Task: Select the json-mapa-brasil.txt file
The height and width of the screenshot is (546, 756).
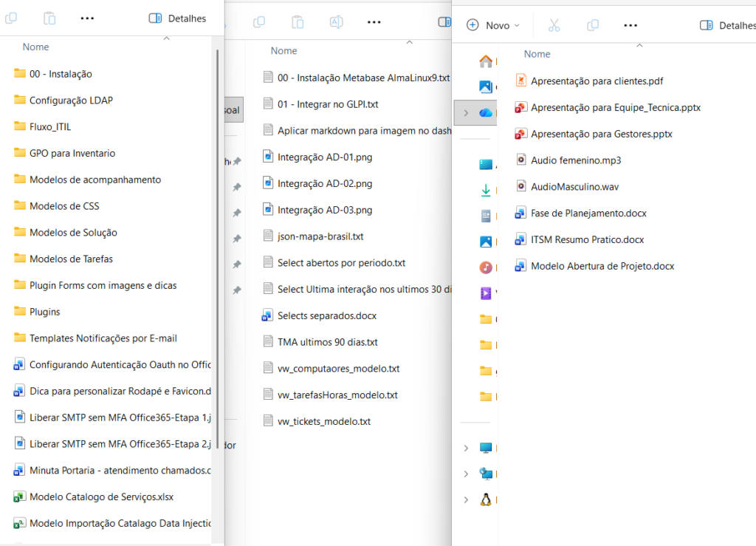Action: click(320, 236)
